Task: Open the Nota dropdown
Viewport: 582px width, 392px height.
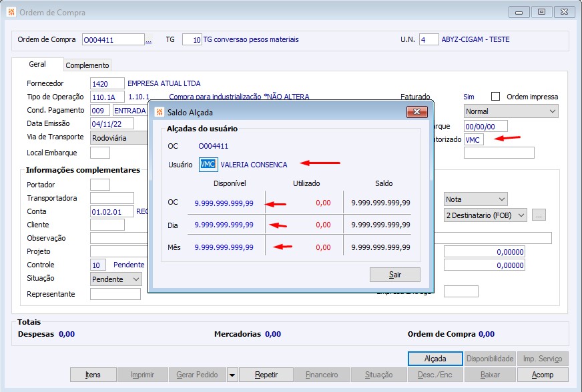Action: [475, 199]
